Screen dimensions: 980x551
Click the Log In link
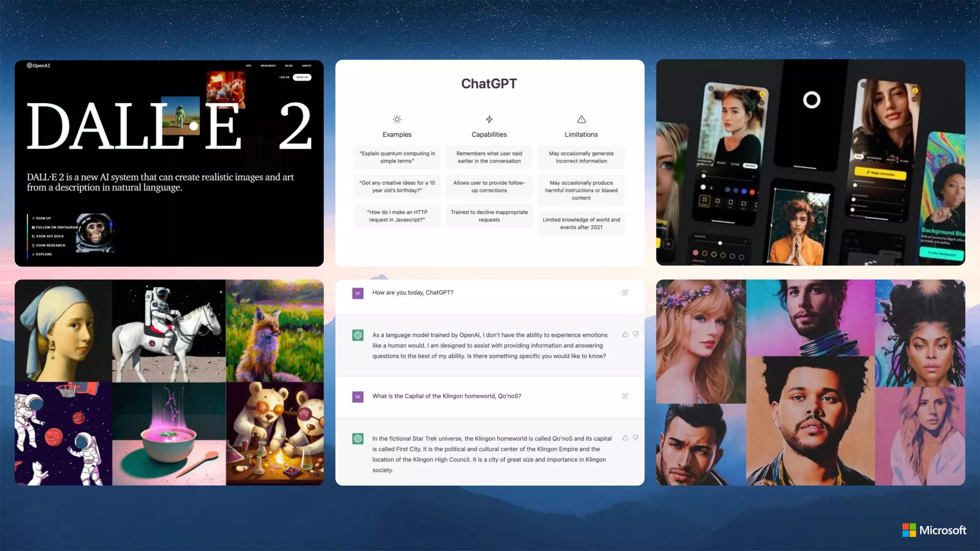pos(284,77)
